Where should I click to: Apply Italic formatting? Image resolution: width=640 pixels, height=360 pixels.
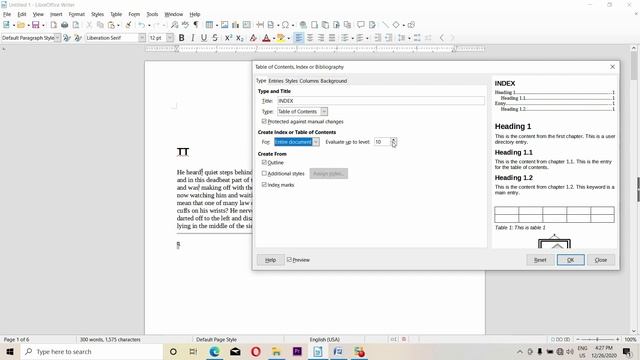pyautogui.click(x=193, y=38)
